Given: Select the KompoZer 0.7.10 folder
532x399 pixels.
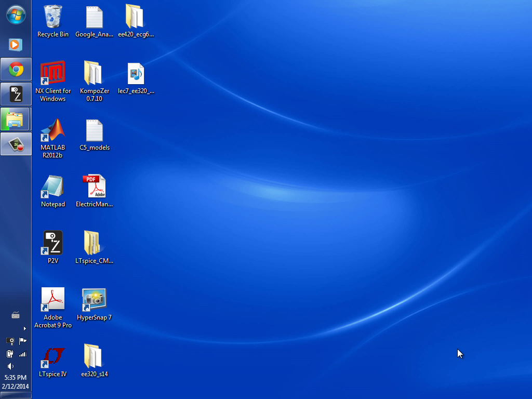Looking at the screenshot, I should tap(94, 75).
